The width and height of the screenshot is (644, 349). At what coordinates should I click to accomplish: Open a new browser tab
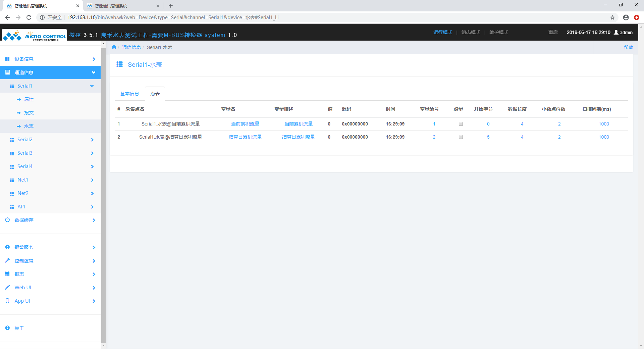[x=171, y=6]
